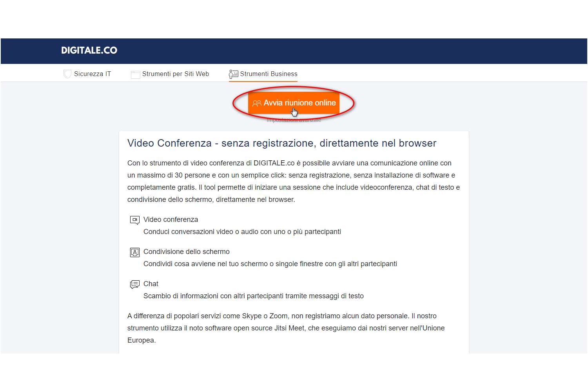Click the Condivisione dello schermo icon
Viewport: 588px width, 392px height.
coord(135,252)
